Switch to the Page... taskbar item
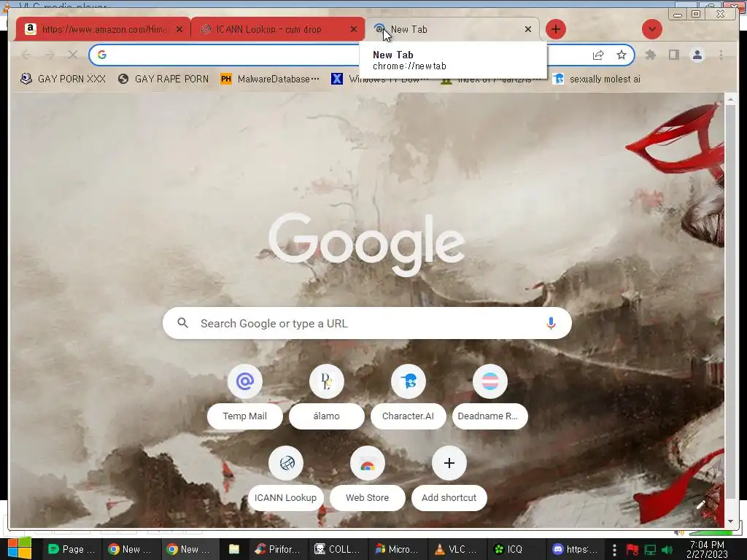This screenshot has width=747, height=560. pyautogui.click(x=72, y=549)
